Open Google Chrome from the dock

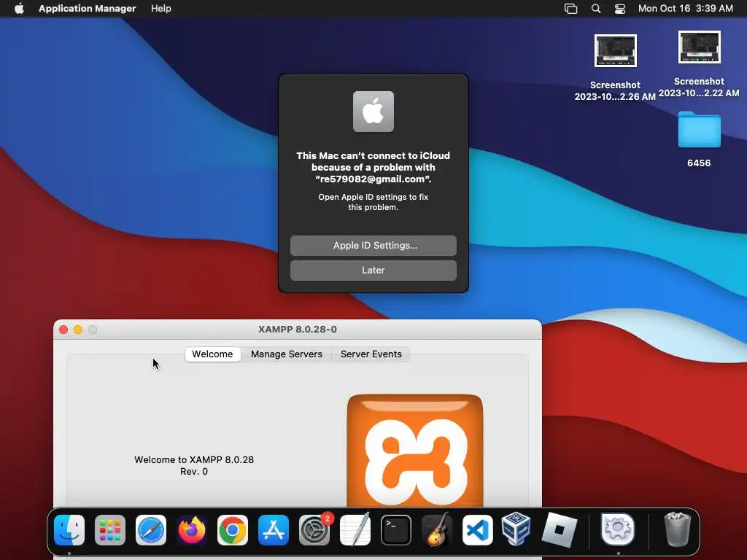click(233, 530)
